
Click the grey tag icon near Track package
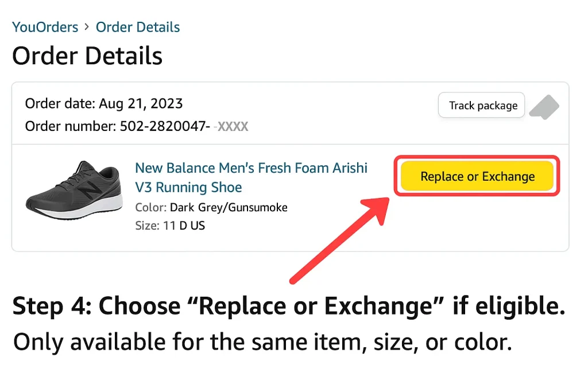click(544, 107)
